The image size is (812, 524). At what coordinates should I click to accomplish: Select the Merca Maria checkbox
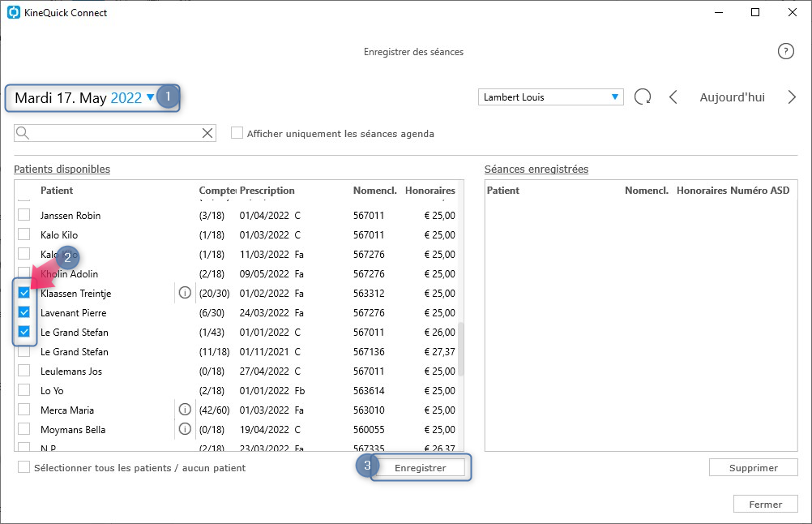tap(24, 410)
